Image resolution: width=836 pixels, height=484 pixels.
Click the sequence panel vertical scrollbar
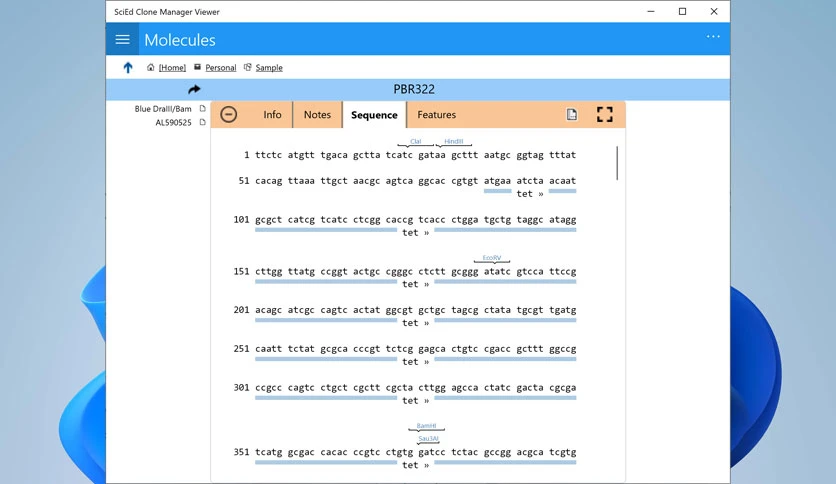[617, 163]
